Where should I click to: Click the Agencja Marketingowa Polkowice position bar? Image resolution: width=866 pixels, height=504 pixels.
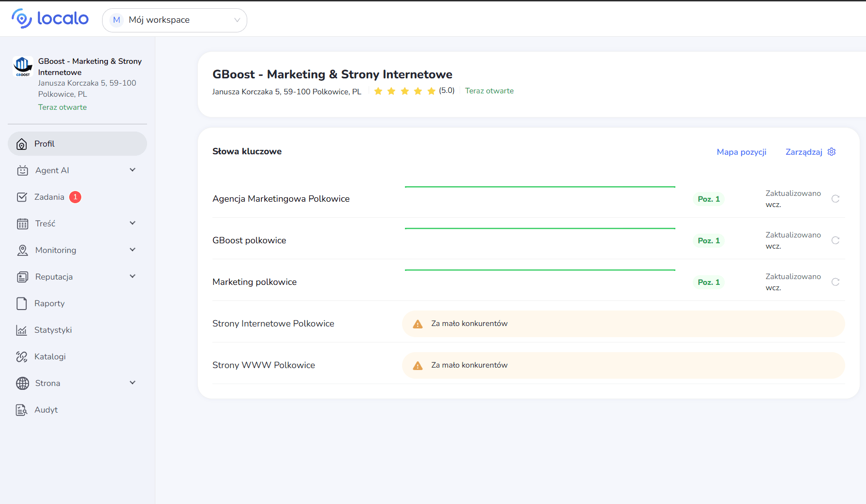(x=540, y=187)
